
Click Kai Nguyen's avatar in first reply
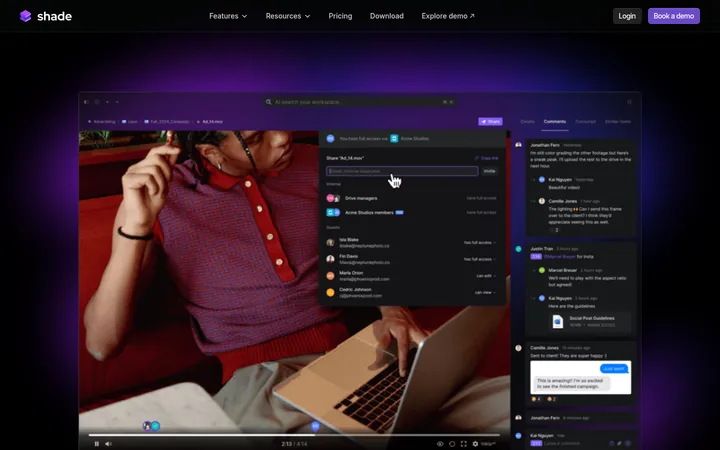pos(542,180)
